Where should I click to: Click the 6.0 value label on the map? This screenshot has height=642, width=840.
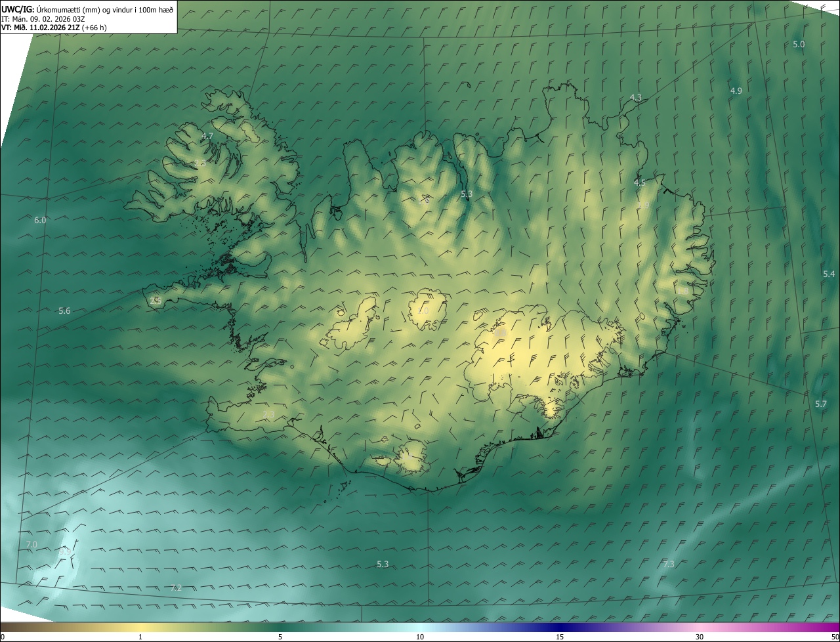[x=40, y=220]
